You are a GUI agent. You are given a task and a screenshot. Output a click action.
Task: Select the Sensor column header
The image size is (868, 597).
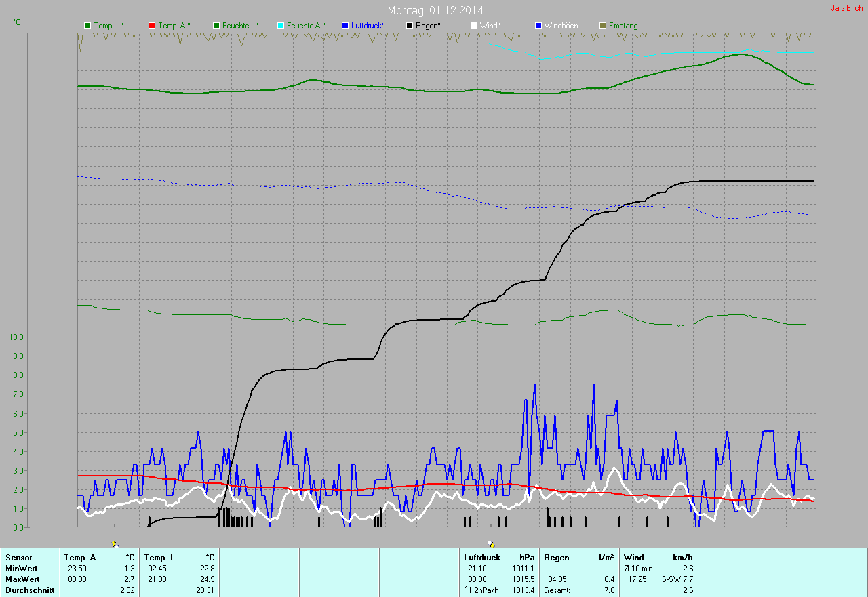19,558
